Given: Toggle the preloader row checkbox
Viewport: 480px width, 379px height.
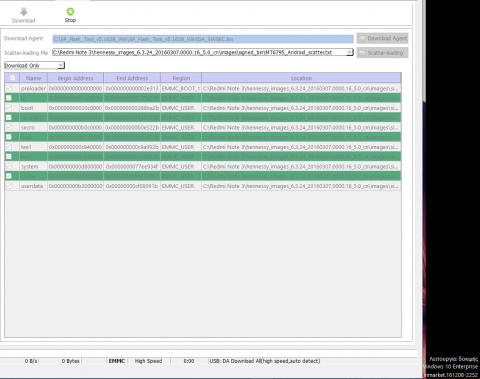Looking at the screenshot, I should click(9, 88).
